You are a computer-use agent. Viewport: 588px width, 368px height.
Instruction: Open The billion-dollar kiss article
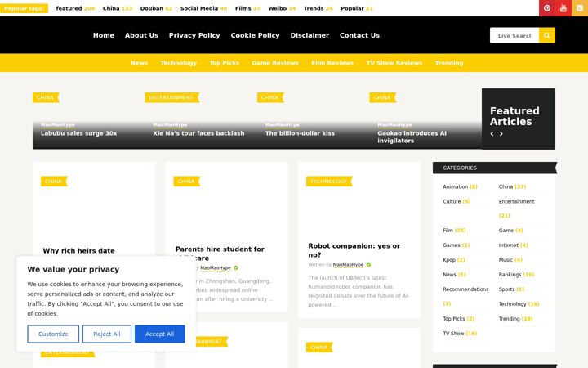tap(300, 133)
